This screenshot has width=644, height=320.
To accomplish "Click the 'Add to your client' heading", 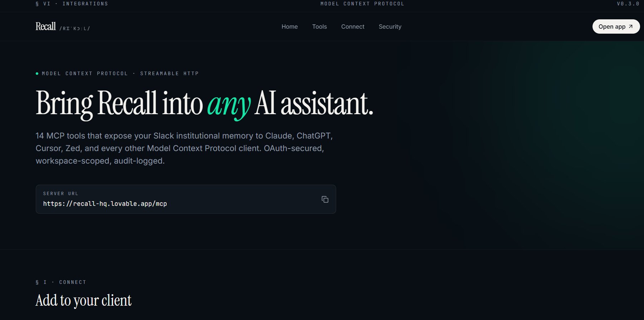I will pyautogui.click(x=84, y=300).
